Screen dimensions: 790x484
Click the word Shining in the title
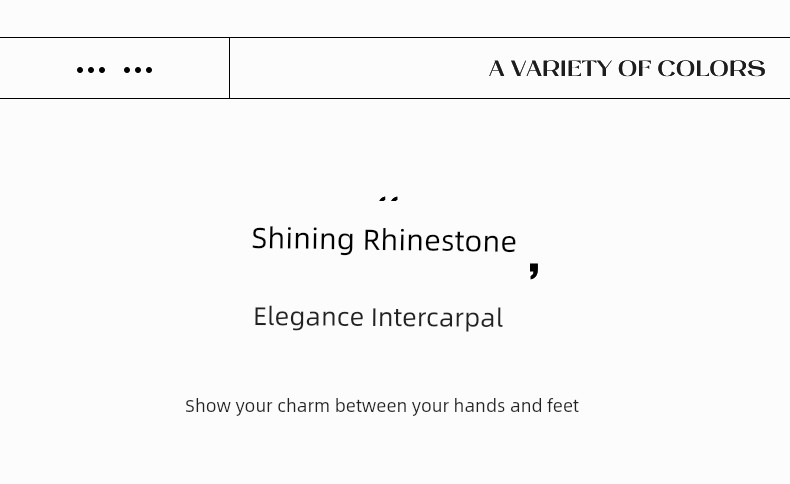[x=303, y=239]
